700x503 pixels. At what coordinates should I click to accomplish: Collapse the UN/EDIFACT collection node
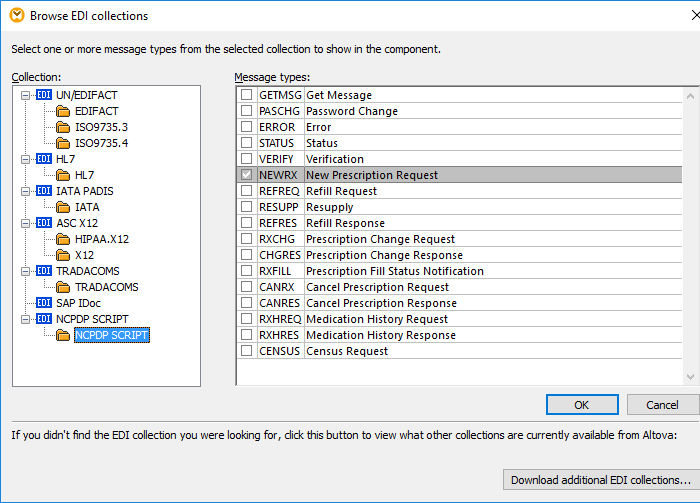click(x=25, y=95)
